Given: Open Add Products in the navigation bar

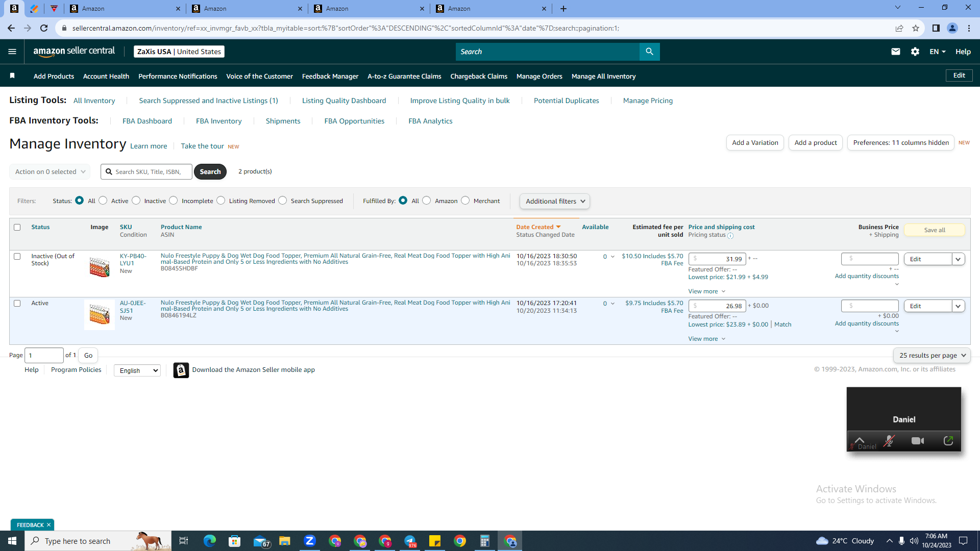Looking at the screenshot, I should pos(54,77).
